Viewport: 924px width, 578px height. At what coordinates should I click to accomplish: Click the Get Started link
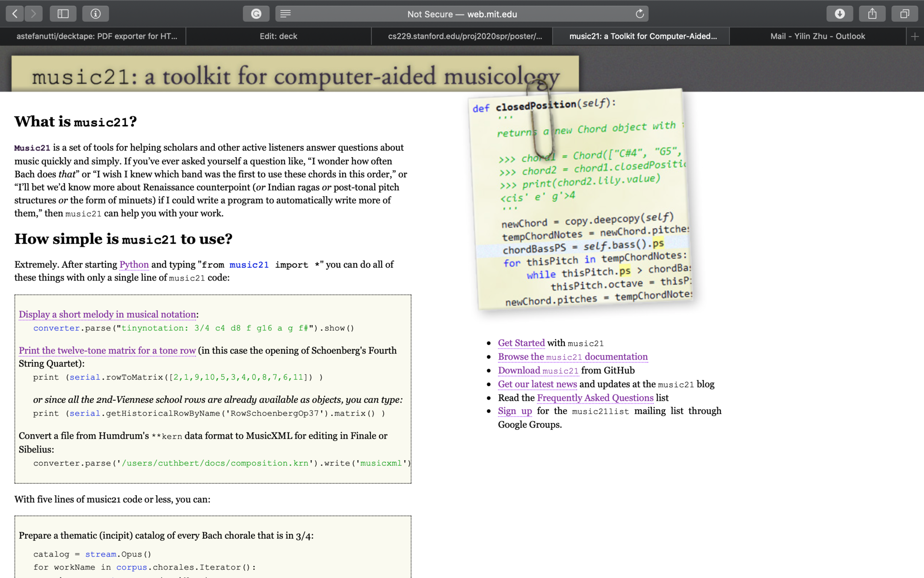pos(521,343)
